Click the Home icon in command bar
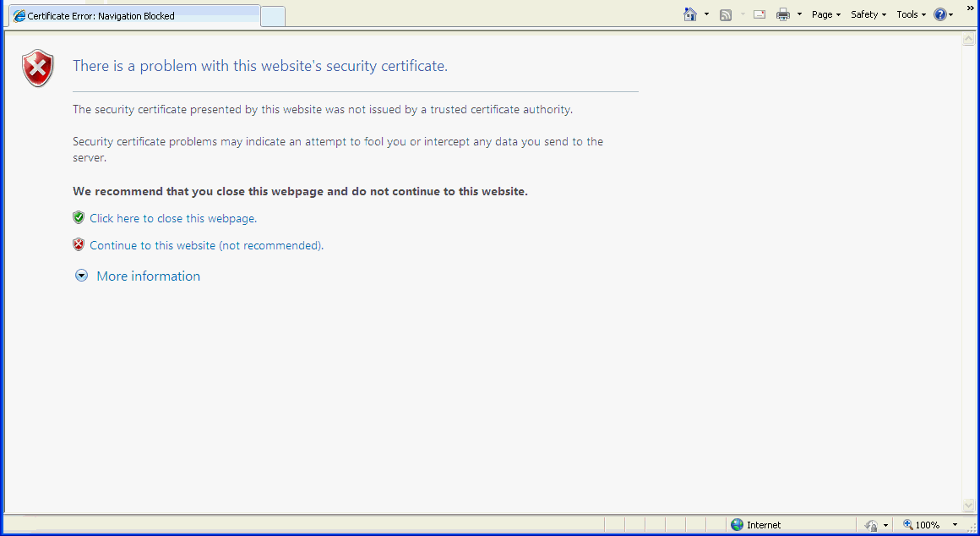The image size is (980, 536). 690,14
